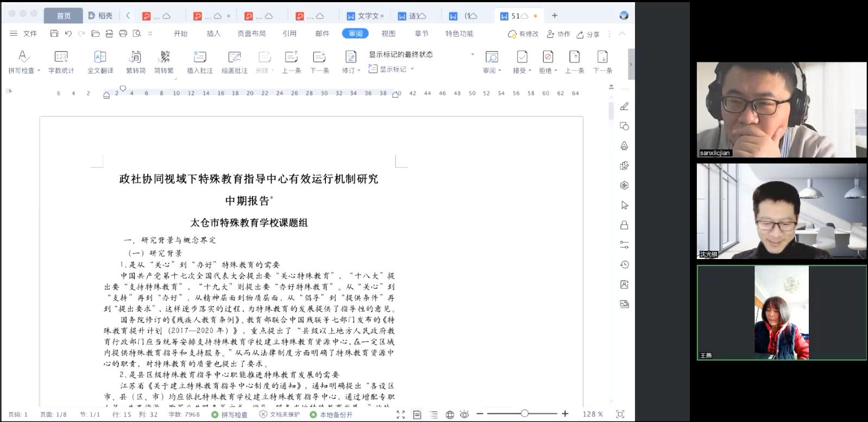
Task: Expand 显示标记 dropdown
Action: tap(412, 69)
